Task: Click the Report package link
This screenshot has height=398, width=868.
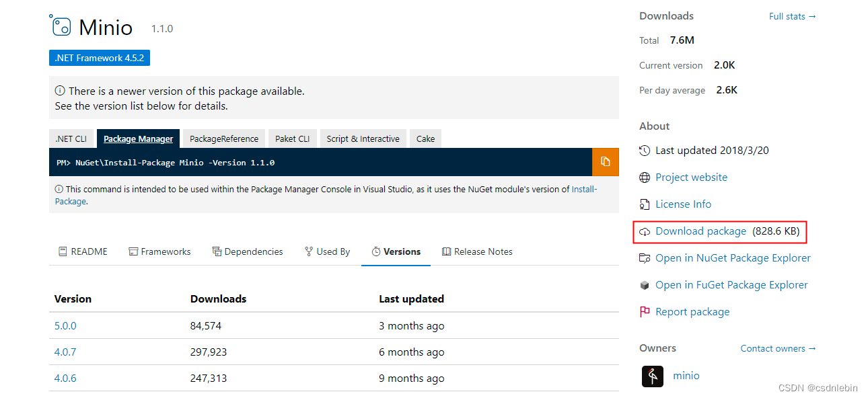Action: pos(692,312)
